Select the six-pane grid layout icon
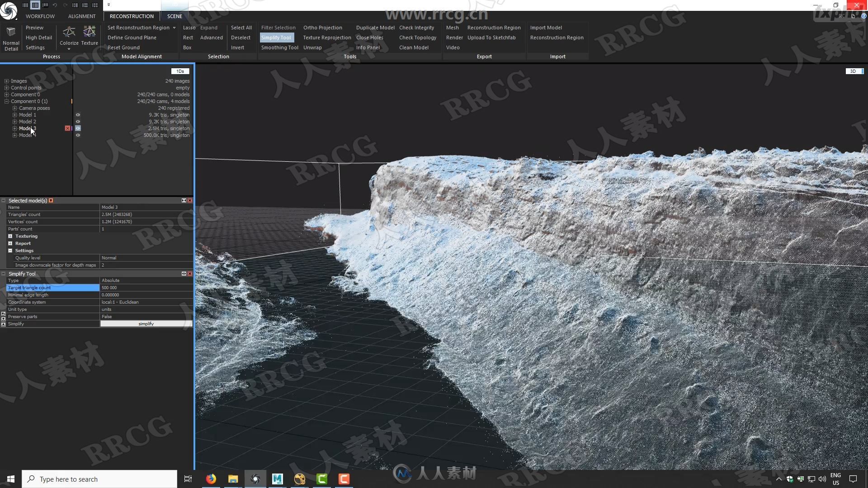 click(95, 5)
